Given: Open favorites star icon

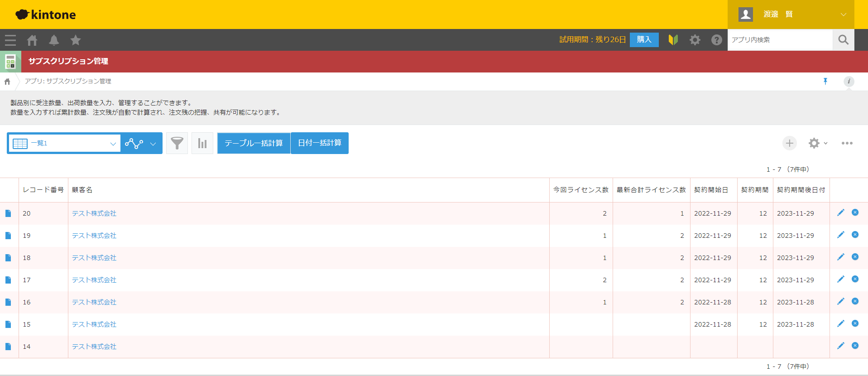Looking at the screenshot, I should coord(76,40).
